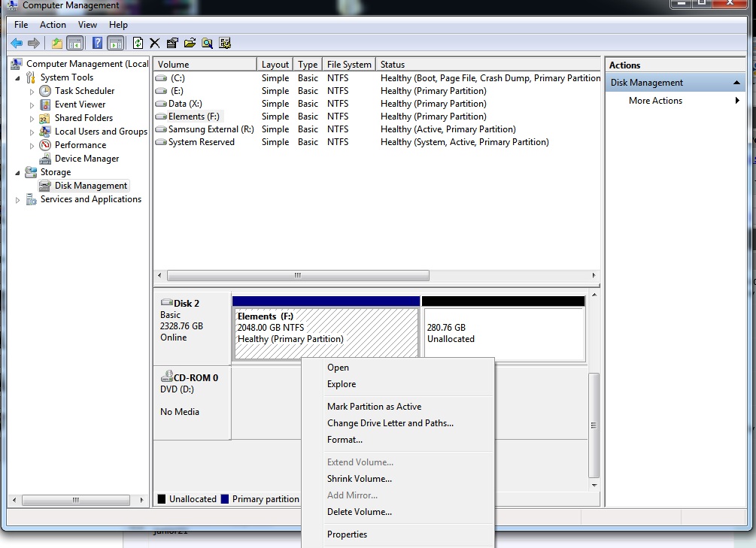Open the Help menu

click(118, 25)
